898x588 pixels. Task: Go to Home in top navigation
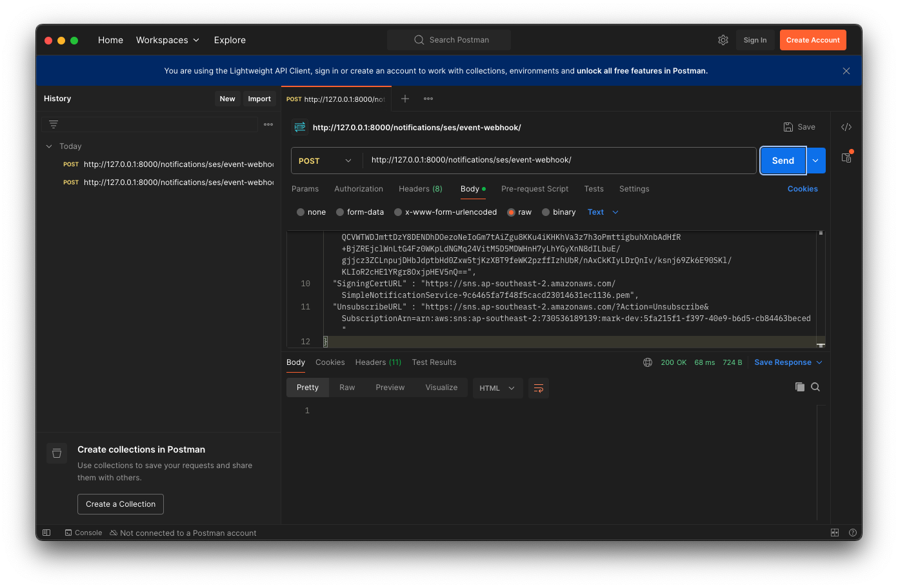pyautogui.click(x=110, y=40)
